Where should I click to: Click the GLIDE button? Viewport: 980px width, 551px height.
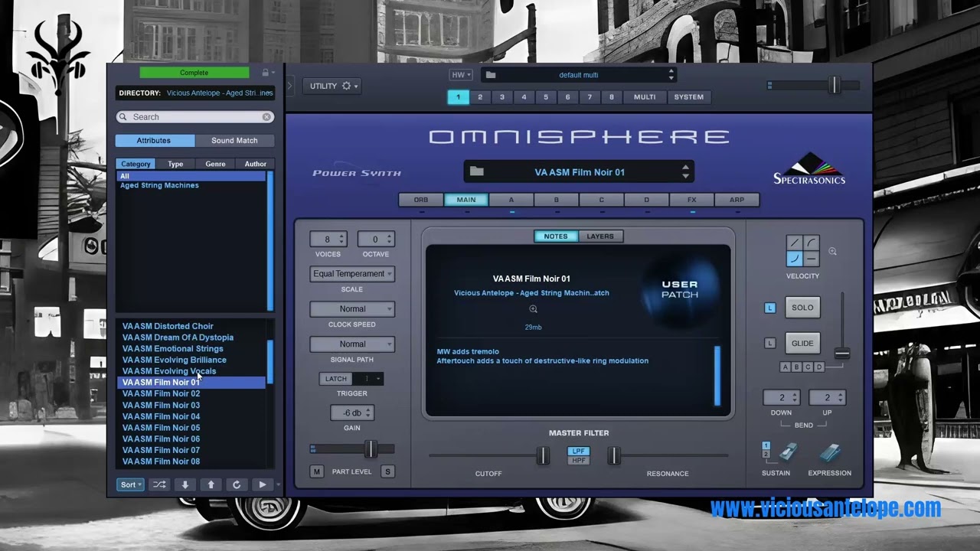click(x=802, y=343)
